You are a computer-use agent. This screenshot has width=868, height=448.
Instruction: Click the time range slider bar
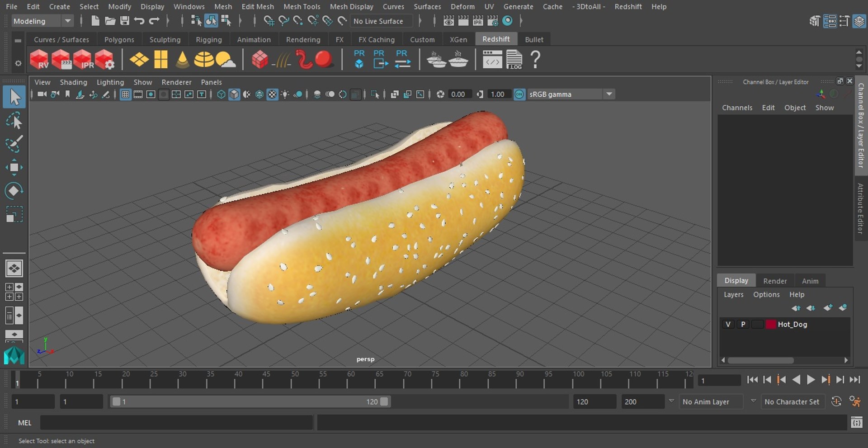(250, 401)
